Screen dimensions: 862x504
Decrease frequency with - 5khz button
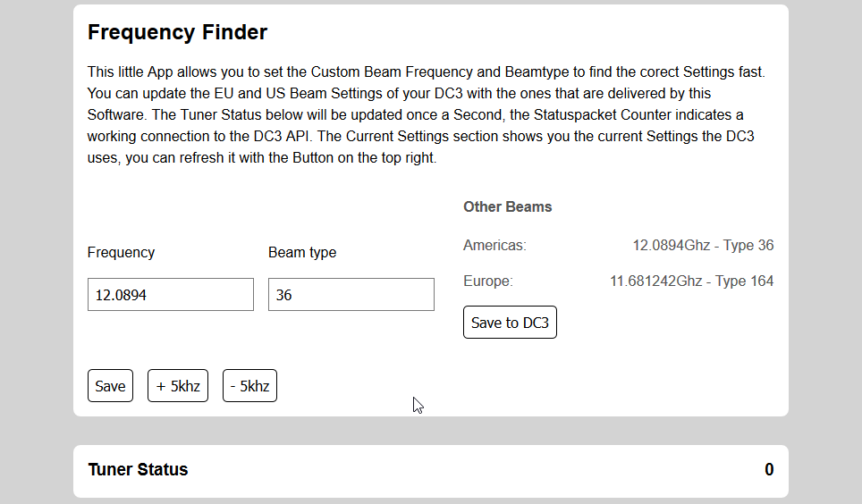tap(249, 386)
